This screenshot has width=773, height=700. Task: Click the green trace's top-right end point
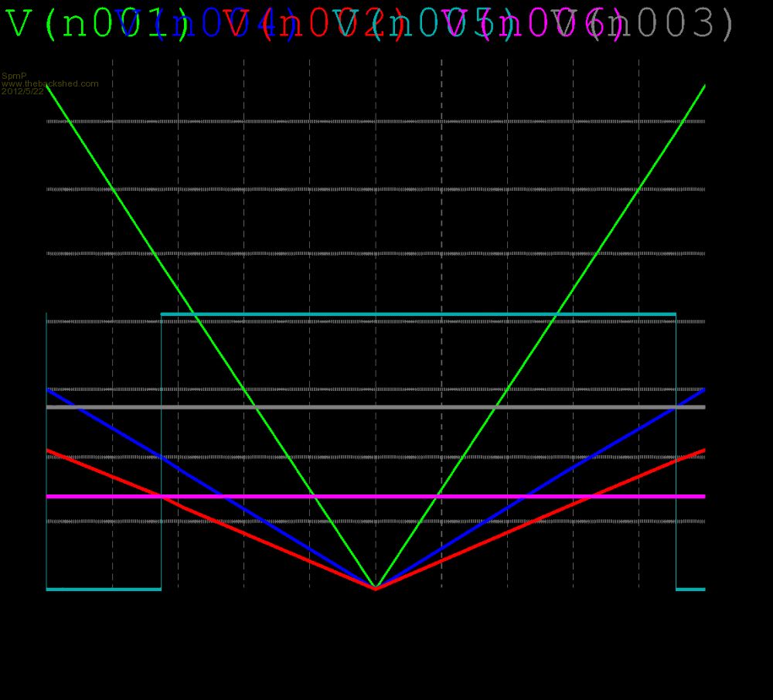tap(704, 86)
